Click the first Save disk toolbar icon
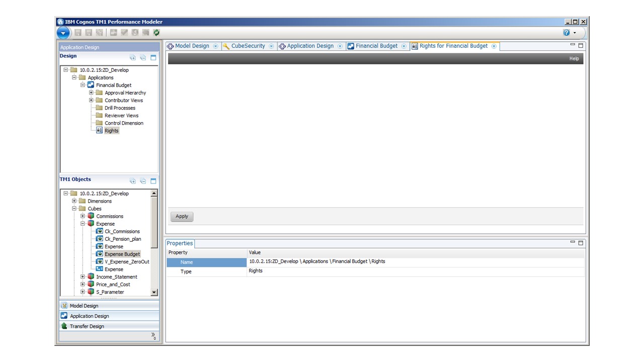This screenshot has width=644, height=362. [78, 32]
